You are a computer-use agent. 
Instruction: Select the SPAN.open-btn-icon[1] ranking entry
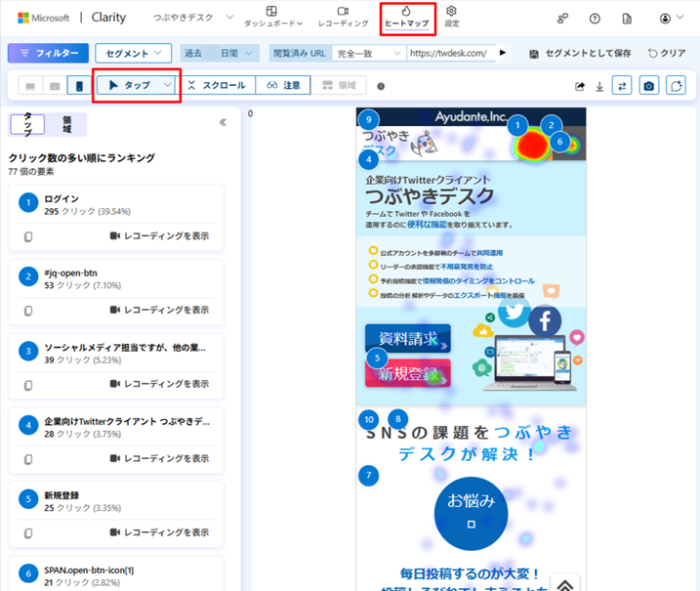(116, 575)
